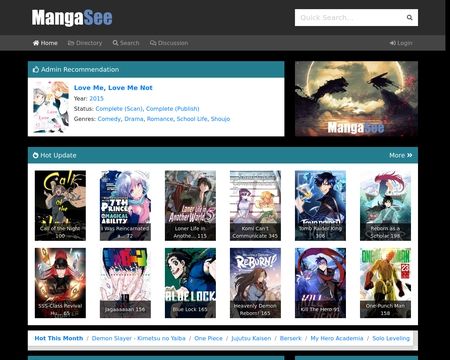The image size is (450, 360).
Task: Filter by year 2015
Action: pyautogui.click(x=97, y=98)
